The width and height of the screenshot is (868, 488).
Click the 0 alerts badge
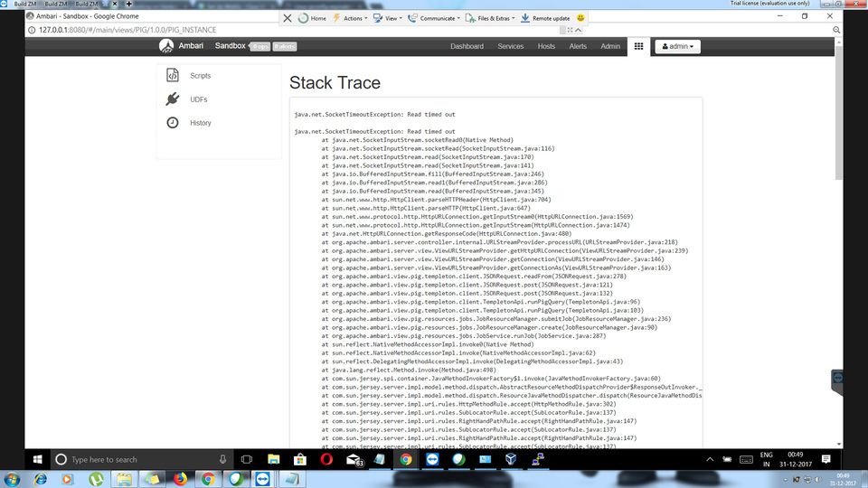tap(285, 46)
